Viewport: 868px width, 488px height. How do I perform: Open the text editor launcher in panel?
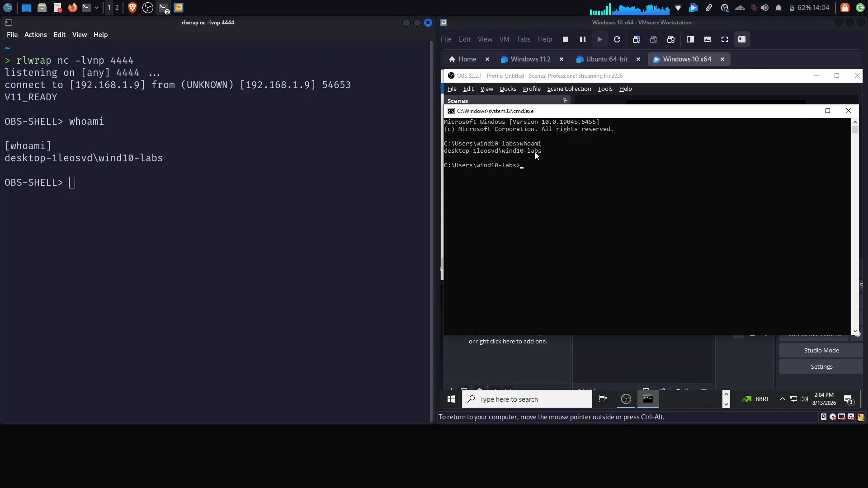point(57,8)
